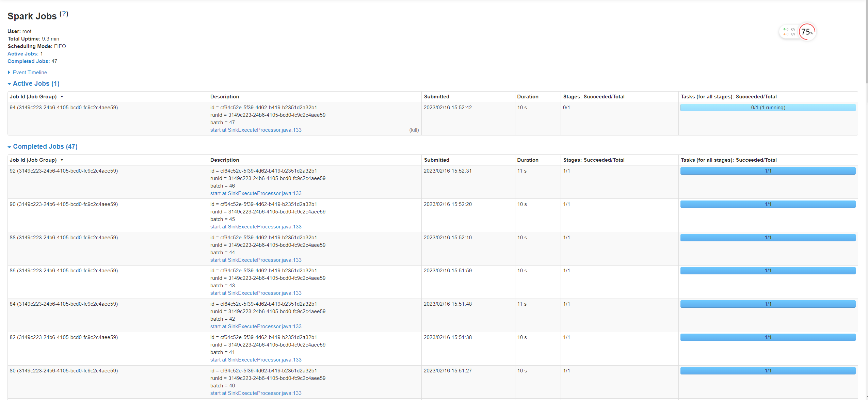The width and height of the screenshot is (868, 401).
Task: Click the 1/1 progress bar of job 92
Action: (x=768, y=171)
